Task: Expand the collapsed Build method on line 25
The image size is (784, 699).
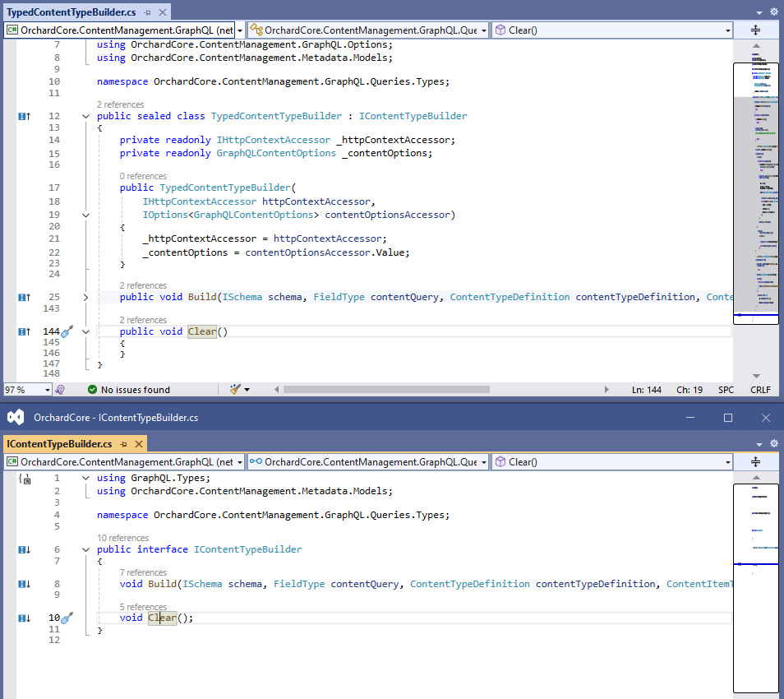Action: [x=85, y=297]
